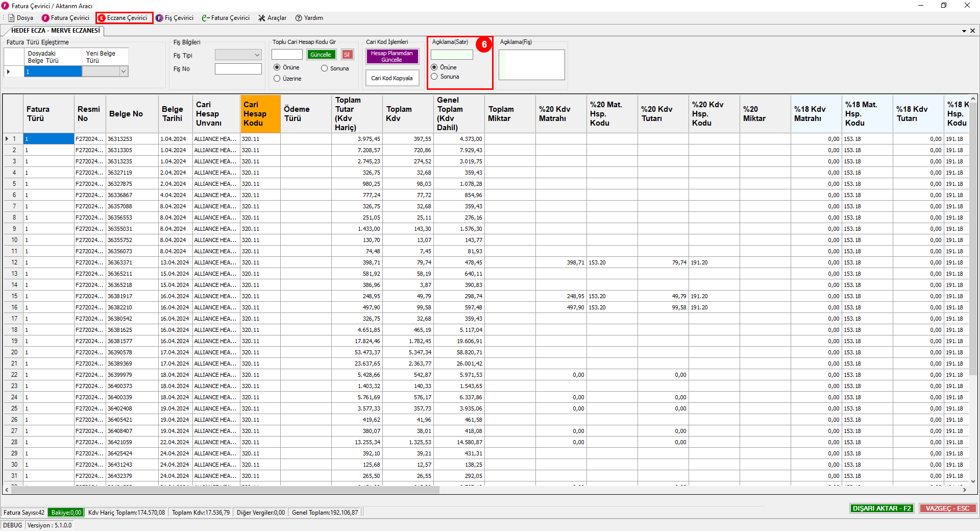Image resolution: width=980 pixels, height=531 pixels.
Task: Click scroll down arrow of grid
Action: 973,481
